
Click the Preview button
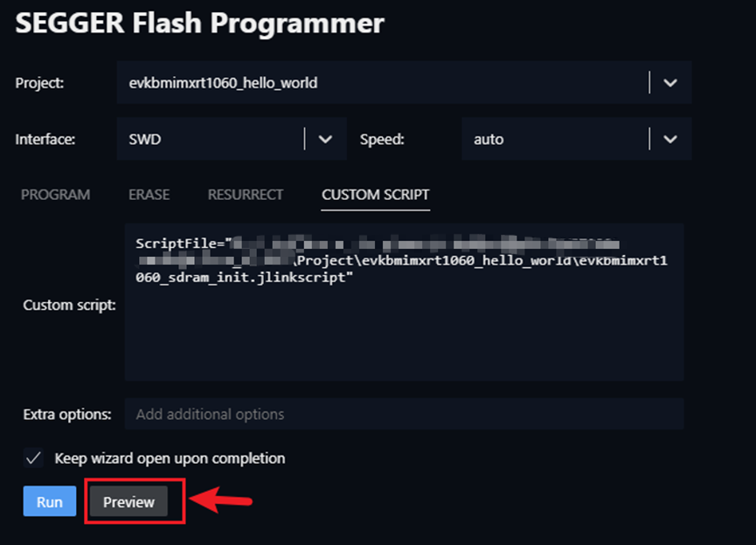click(x=128, y=501)
